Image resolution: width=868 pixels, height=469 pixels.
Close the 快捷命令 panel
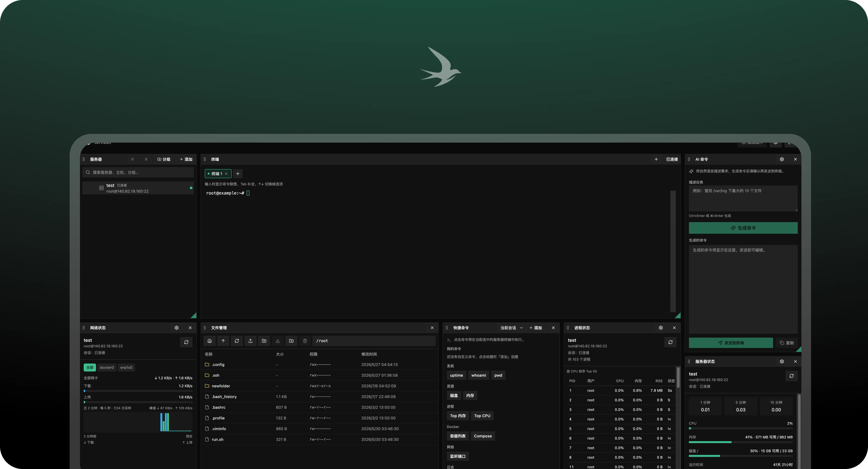553,328
